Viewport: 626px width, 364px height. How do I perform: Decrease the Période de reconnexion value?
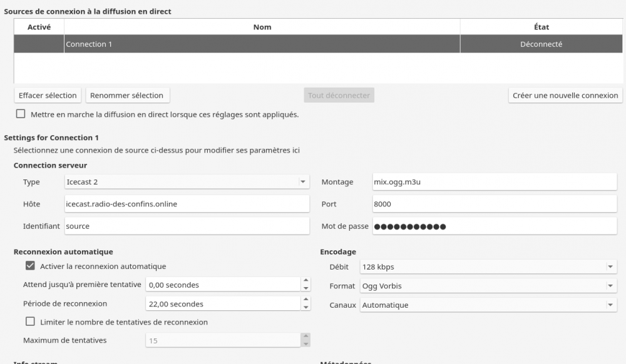pyautogui.click(x=306, y=308)
